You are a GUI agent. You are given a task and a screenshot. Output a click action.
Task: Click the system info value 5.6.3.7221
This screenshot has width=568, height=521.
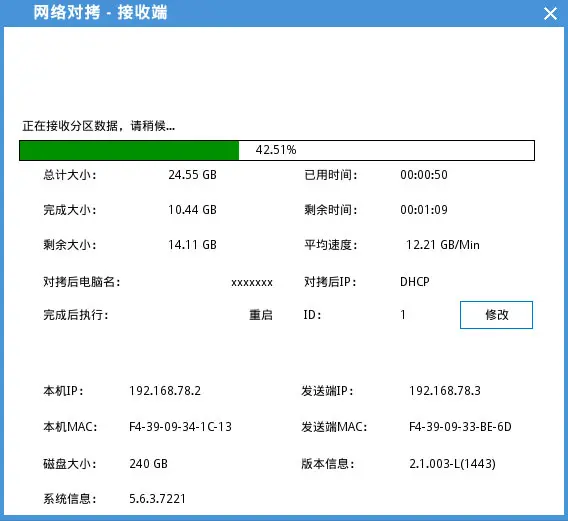click(157, 499)
